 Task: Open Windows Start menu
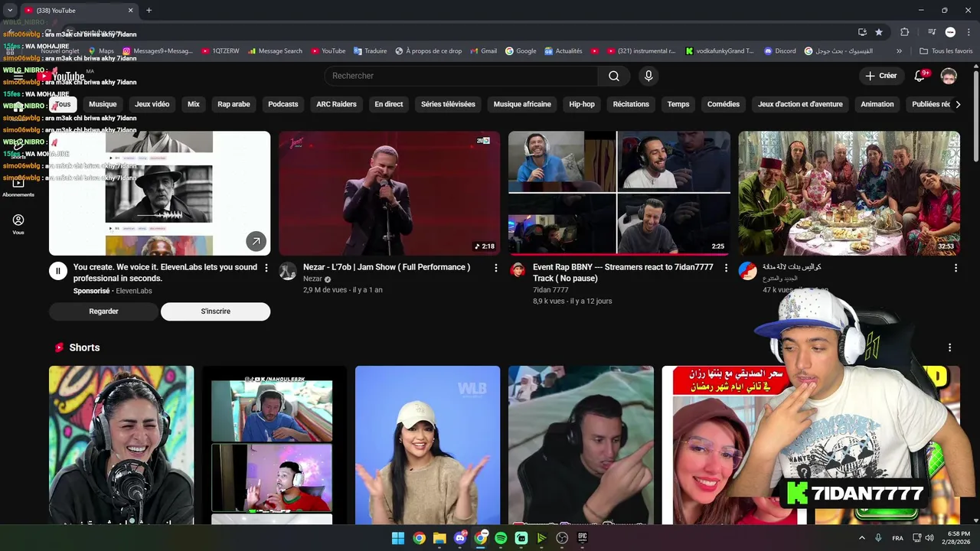pos(398,538)
